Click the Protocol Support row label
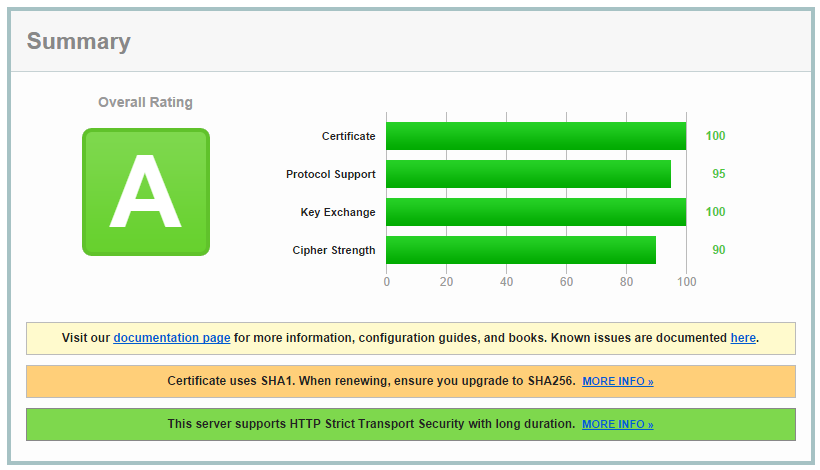 click(x=330, y=174)
